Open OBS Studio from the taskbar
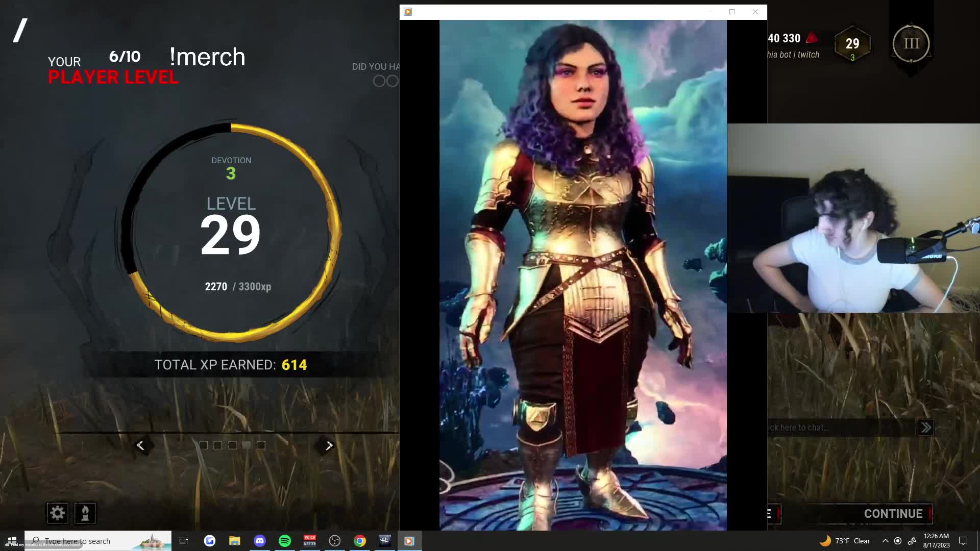 point(335,541)
